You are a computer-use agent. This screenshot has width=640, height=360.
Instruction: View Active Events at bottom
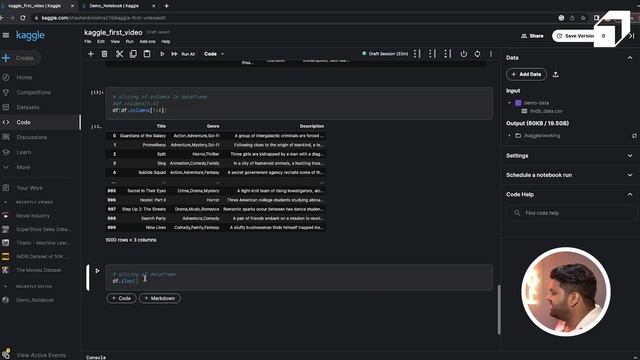tap(41, 355)
